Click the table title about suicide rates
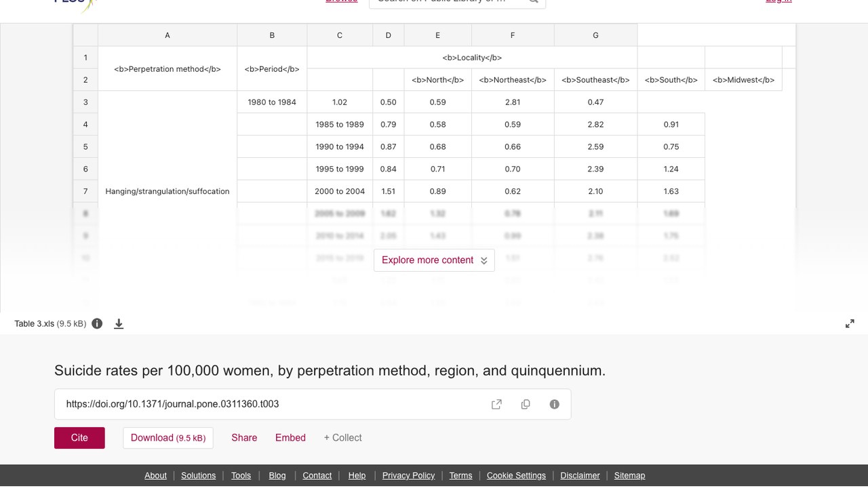868x488 pixels. point(330,371)
